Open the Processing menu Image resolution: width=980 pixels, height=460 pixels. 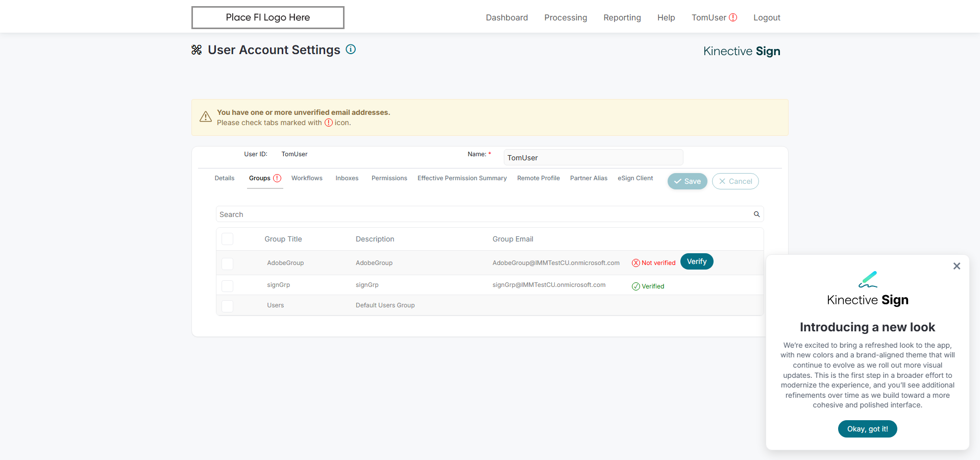click(x=566, y=17)
